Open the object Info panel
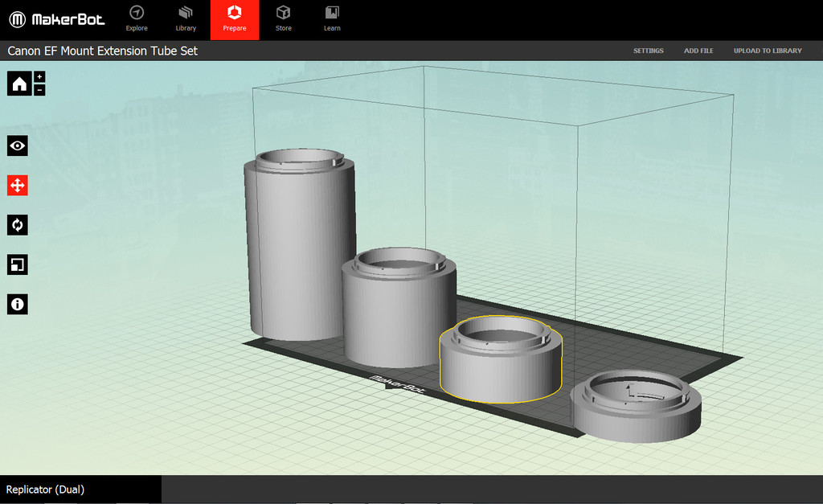823x504 pixels. [18, 304]
